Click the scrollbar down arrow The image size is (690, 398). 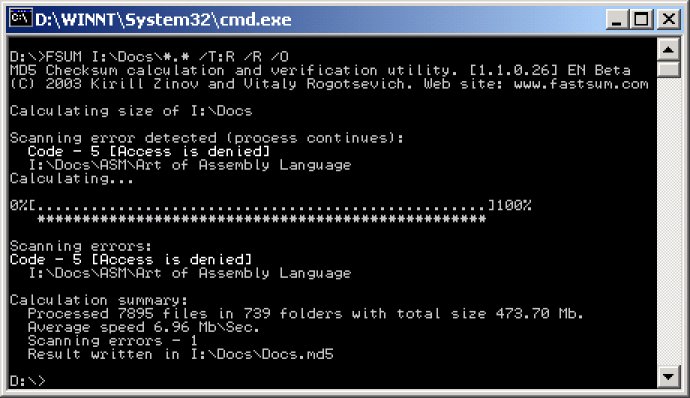click(x=668, y=376)
